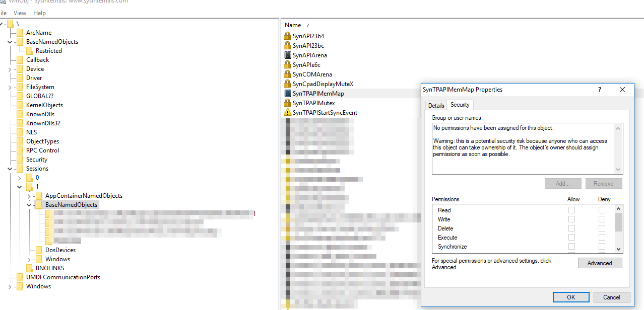Click the Restricted folder icon
Image resolution: width=644 pixels, height=310 pixels.
pyautogui.click(x=29, y=51)
